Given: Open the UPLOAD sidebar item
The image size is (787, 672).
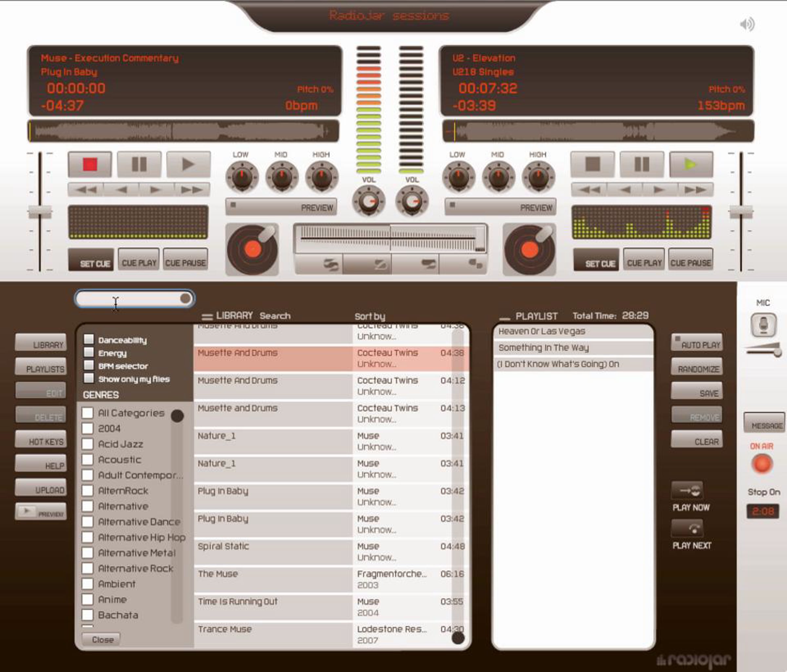Looking at the screenshot, I should click(x=41, y=488).
